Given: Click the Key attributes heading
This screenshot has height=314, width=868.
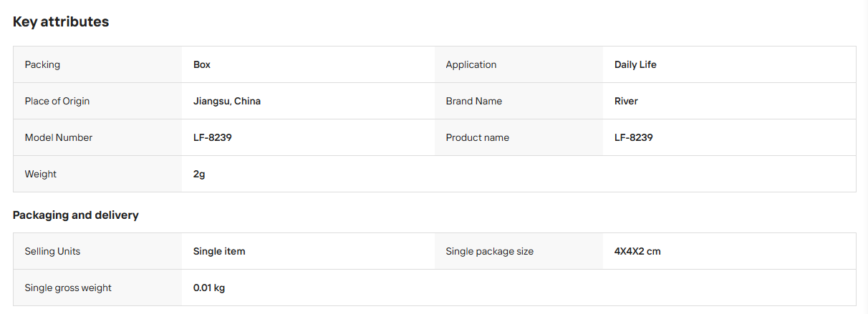Looking at the screenshot, I should 61,21.
